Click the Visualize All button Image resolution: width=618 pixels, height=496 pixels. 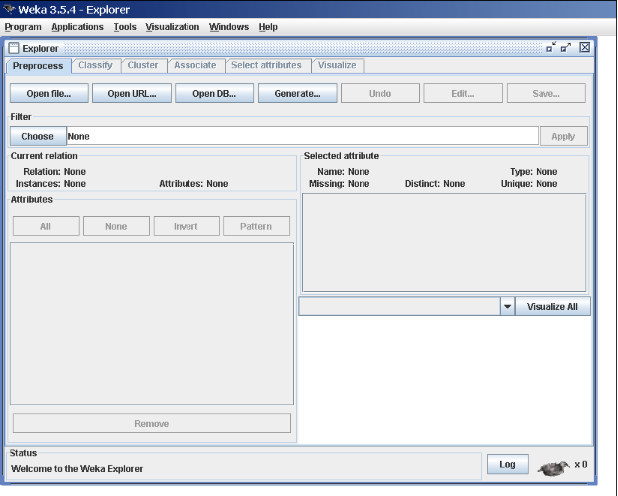[553, 306]
